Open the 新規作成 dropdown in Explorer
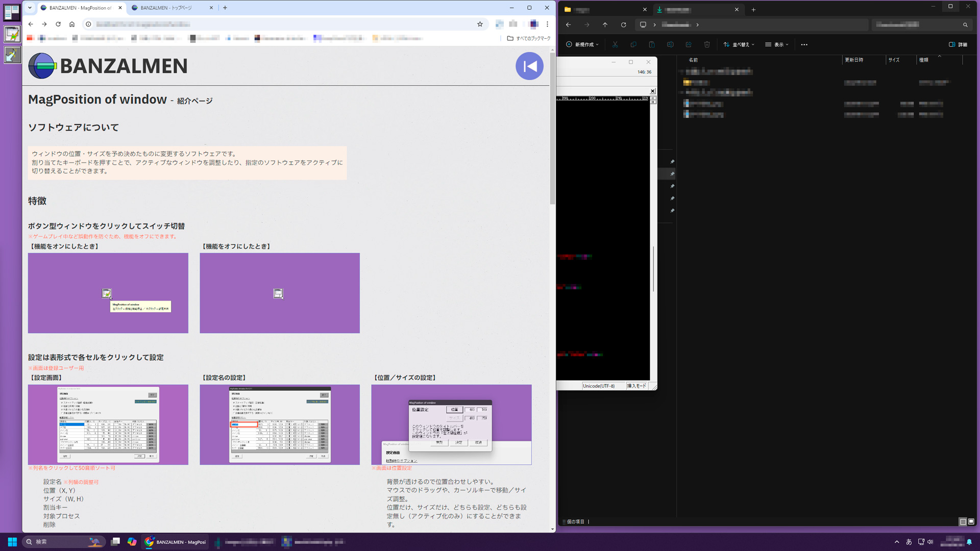This screenshot has height=551, width=980. click(582, 44)
